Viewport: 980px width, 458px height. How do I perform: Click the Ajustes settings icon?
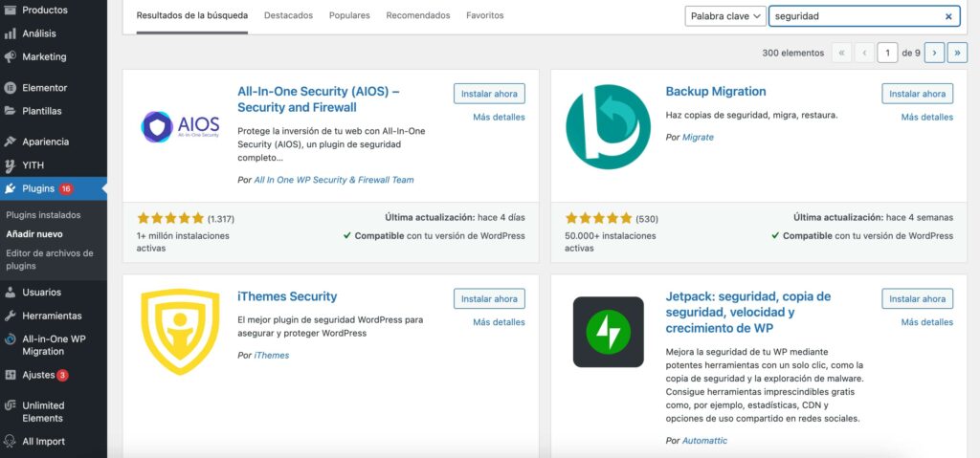pos(10,376)
